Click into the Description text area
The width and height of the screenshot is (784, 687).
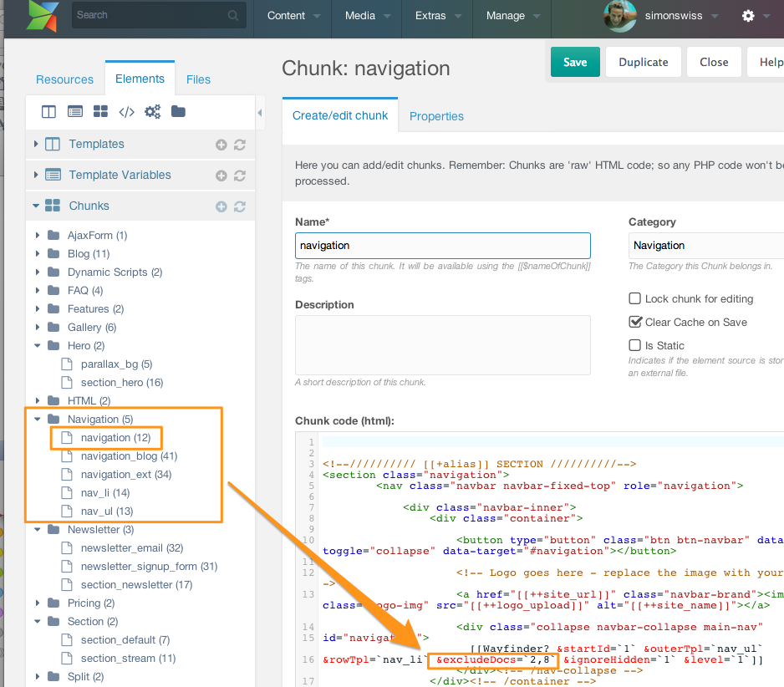point(442,344)
